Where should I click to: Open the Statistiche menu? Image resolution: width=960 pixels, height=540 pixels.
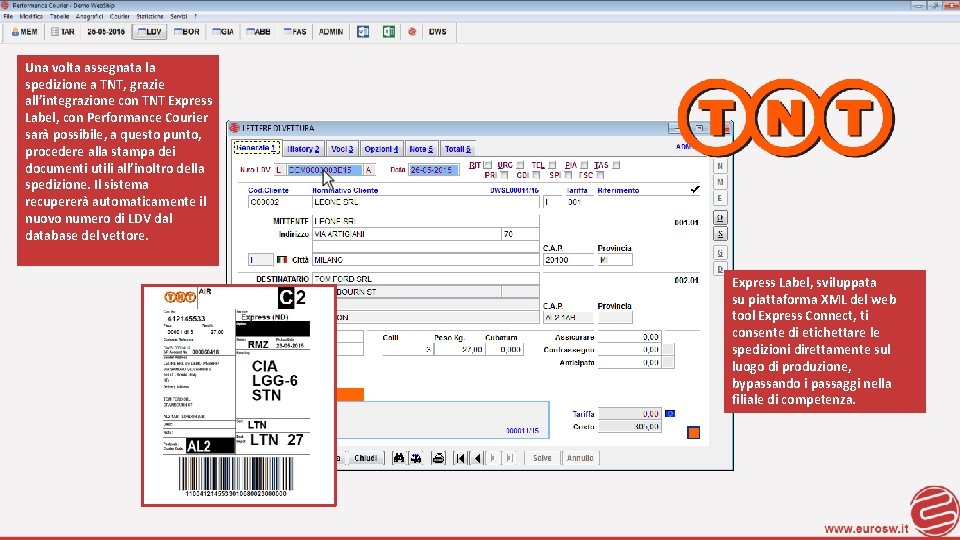150,16
